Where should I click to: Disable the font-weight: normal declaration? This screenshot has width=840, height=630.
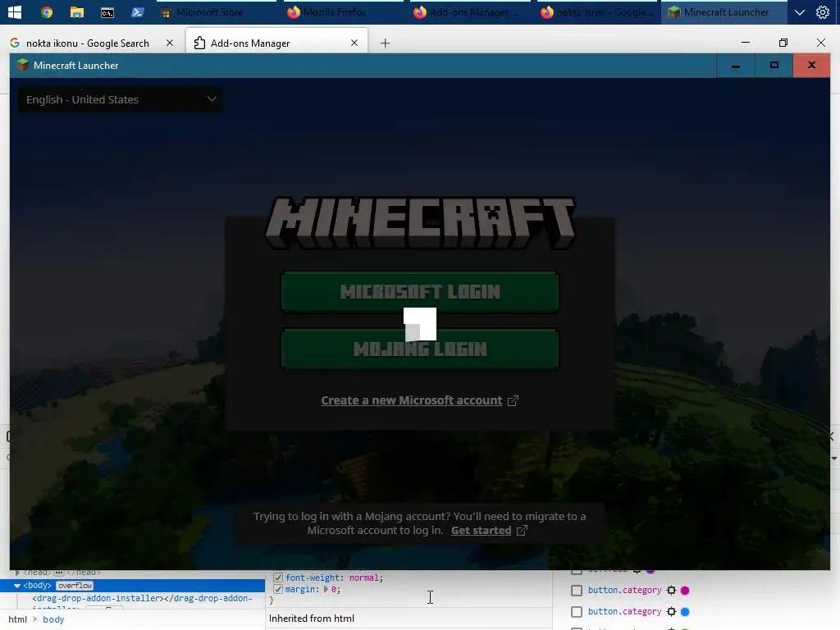pyautogui.click(x=278, y=577)
